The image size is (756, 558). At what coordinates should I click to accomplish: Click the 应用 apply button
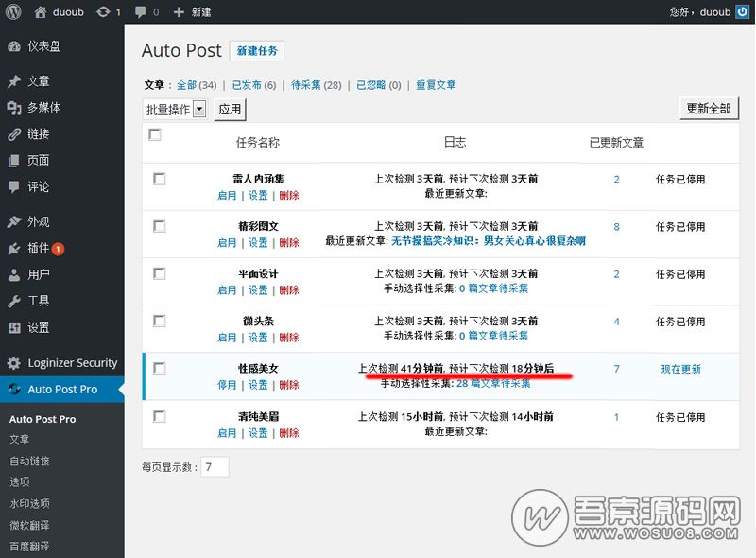point(230,110)
